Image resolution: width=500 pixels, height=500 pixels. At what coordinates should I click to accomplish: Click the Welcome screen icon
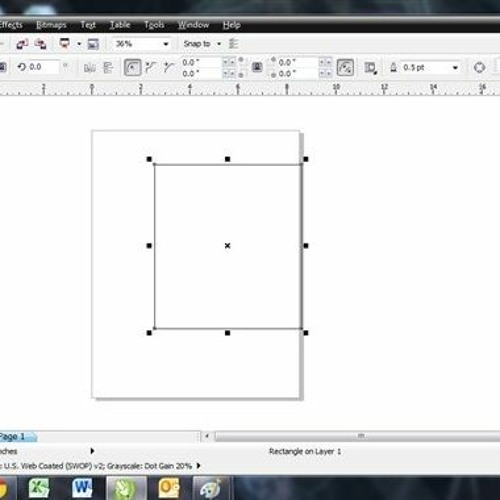(x=93, y=44)
